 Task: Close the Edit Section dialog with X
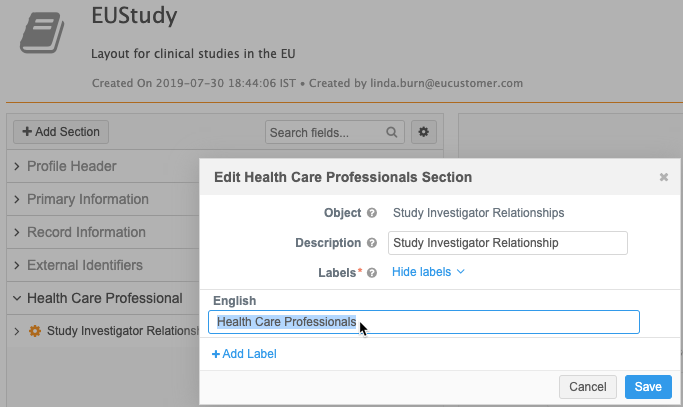(663, 177)
